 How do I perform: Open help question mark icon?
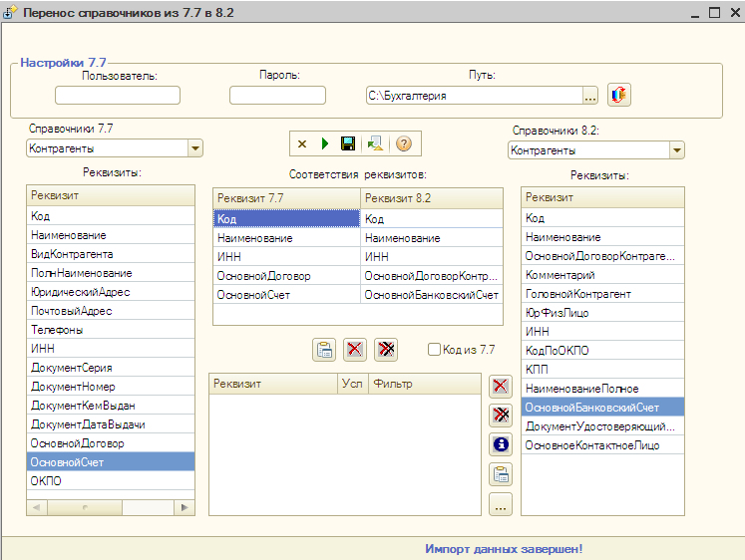tap(403, 143)
